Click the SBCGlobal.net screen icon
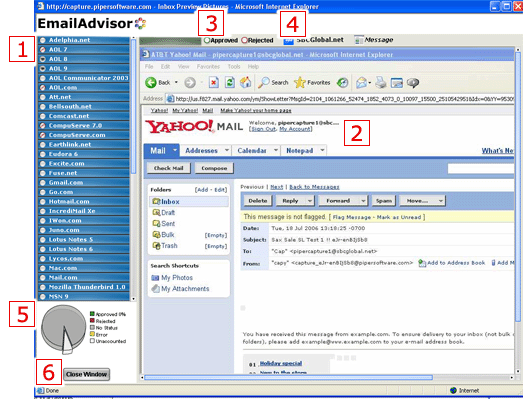Image resolution: width=523 pixels, height=399 pixels. click(288, 41)
